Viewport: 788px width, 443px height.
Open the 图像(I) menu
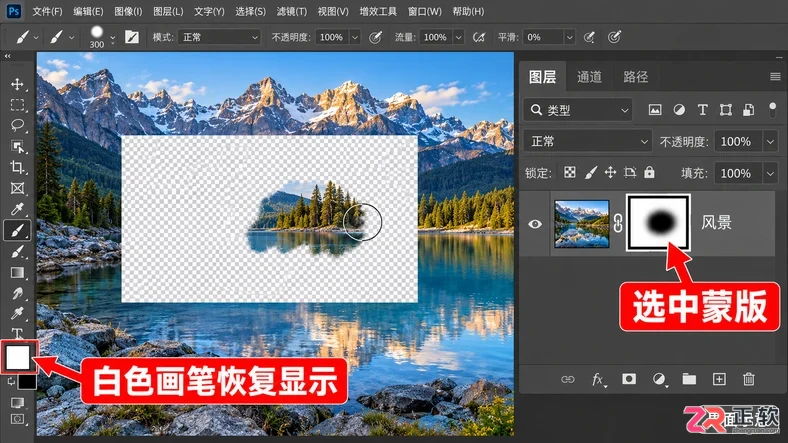coord(128,11)
